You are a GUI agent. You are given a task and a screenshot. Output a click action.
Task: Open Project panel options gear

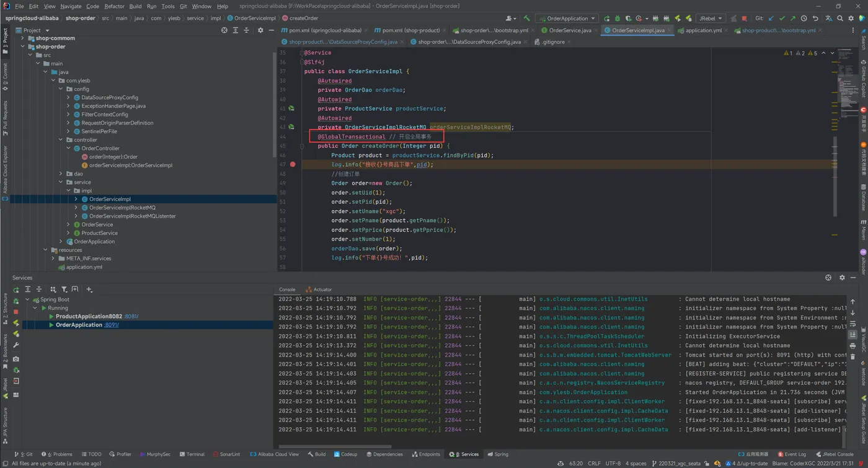click(x=260, y=30)
